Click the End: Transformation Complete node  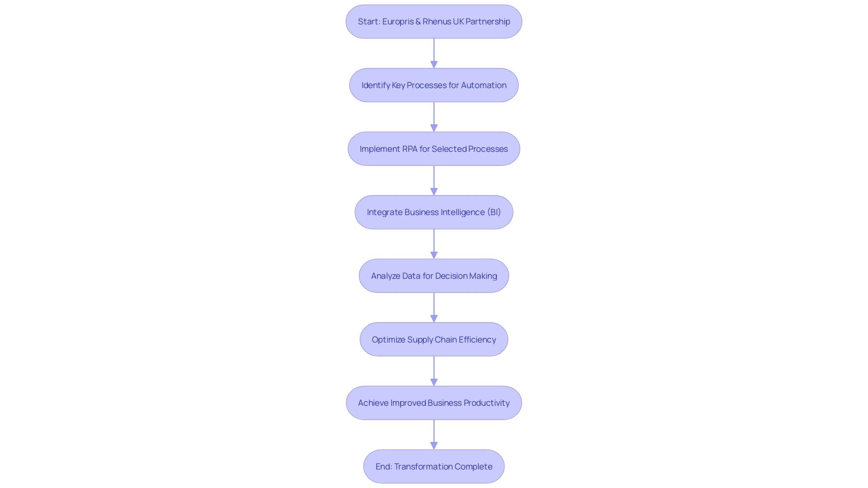(434, 466)
